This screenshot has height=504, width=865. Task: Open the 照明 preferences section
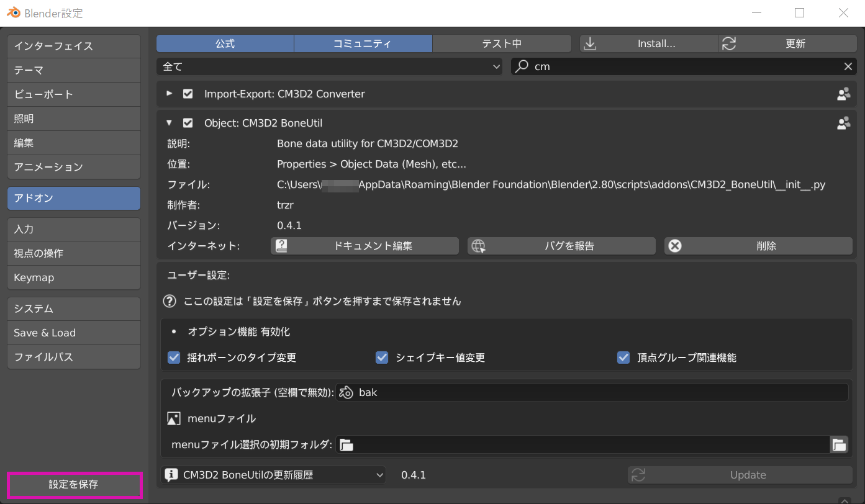pyautogui.click(x=74, y=119)
